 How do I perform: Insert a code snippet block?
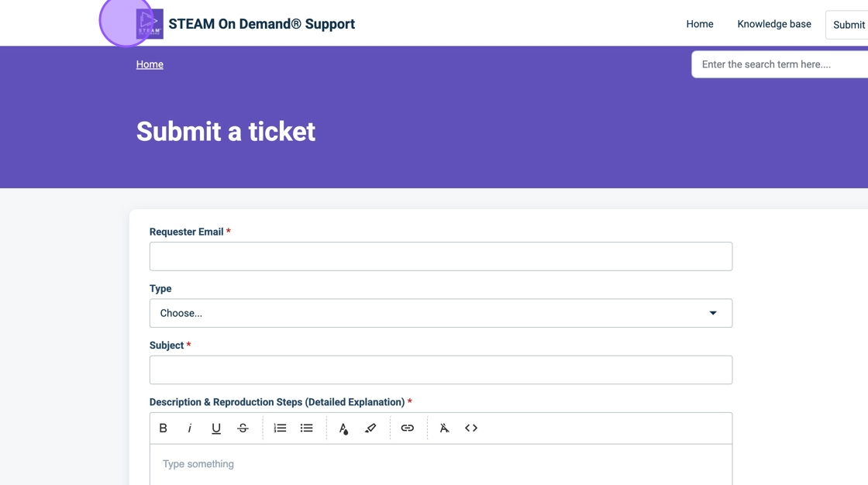click(x=471, y=428)
